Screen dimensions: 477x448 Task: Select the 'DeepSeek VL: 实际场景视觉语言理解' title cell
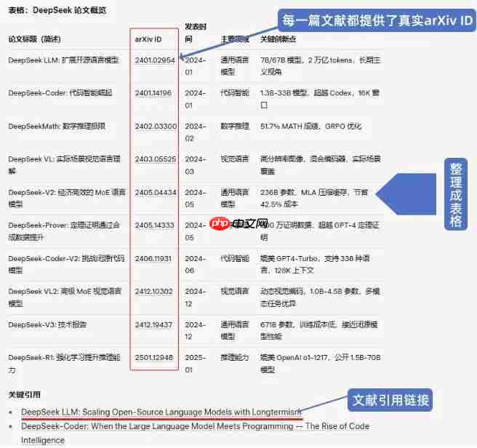tap(64, 165)
